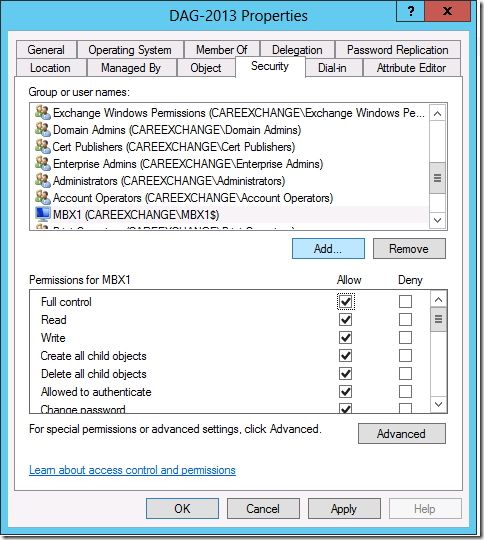The image size is (484, 540).
Task: Click the Cert Publishers group icon
Action: [43, 146]
